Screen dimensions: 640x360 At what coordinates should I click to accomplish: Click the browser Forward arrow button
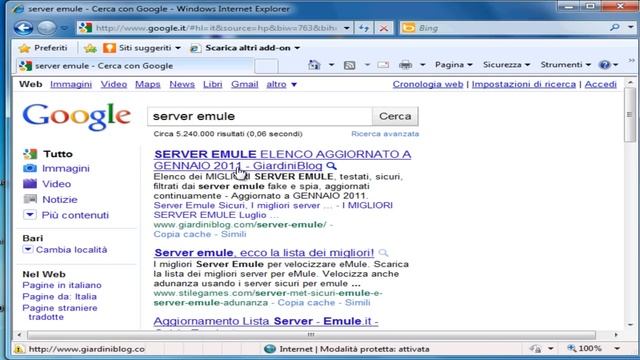[47, 28]
